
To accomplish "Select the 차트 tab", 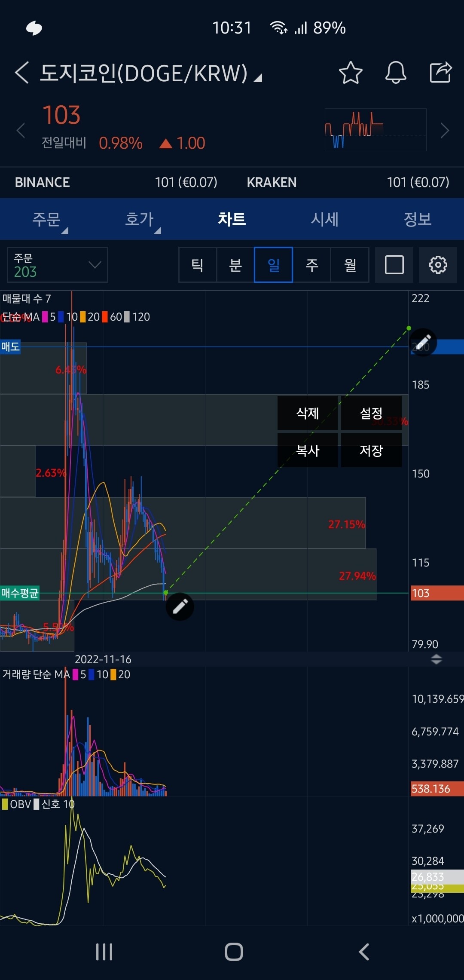I will tap(232, 219).
